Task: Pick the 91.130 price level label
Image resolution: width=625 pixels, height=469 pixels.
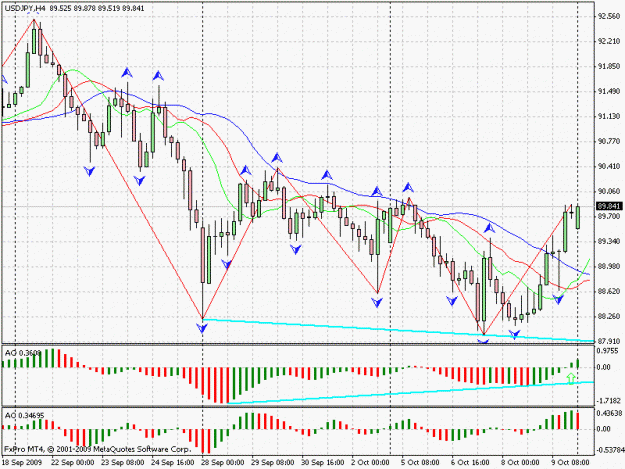Action: pyautogui.click(x=609, y=116)
